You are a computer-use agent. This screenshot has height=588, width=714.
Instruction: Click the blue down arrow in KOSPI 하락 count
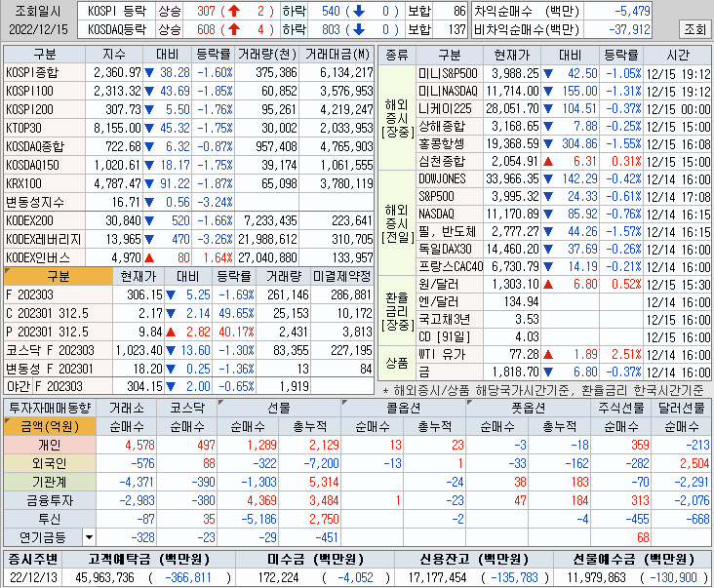(x=359, y=11)
